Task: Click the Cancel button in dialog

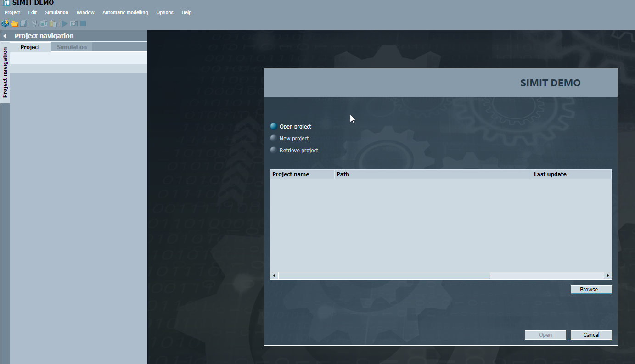Action: pos(591,335)
